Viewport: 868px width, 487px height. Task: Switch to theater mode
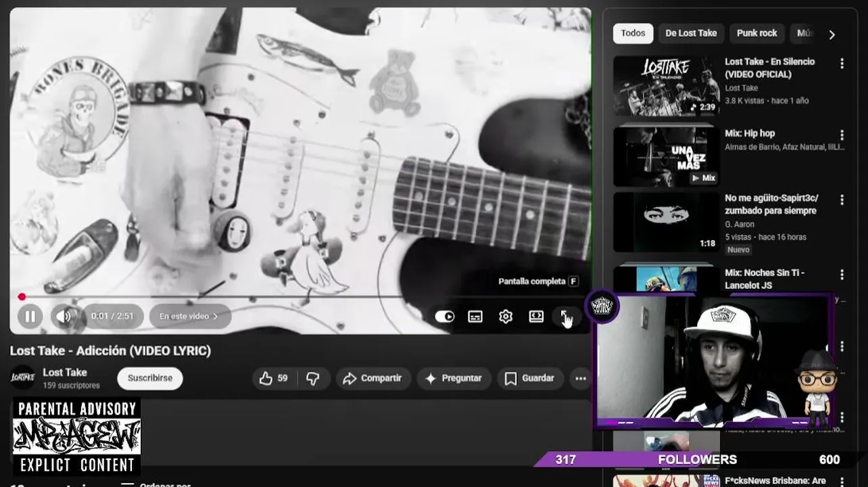pyautogui.click(x=536, y=317)
